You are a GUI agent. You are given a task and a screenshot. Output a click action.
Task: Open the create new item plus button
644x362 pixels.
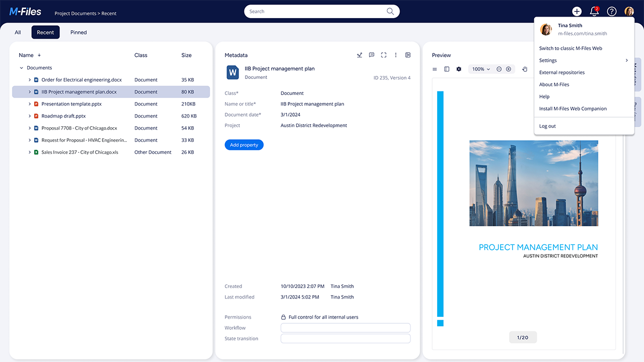577,11
